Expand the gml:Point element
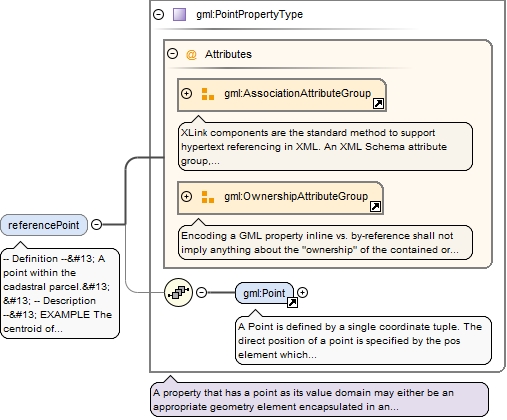The height and width of the screenshot is (420, 507). click(x=302, y=292)
